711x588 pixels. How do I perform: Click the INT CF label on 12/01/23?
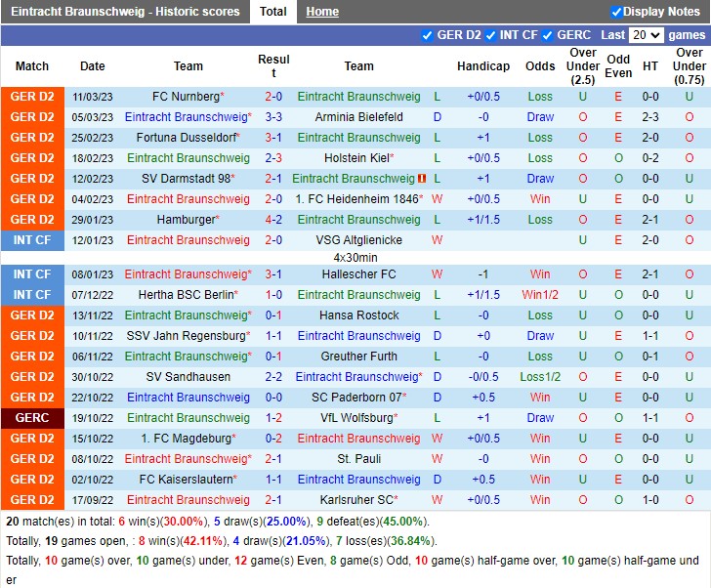click(32, 240)
